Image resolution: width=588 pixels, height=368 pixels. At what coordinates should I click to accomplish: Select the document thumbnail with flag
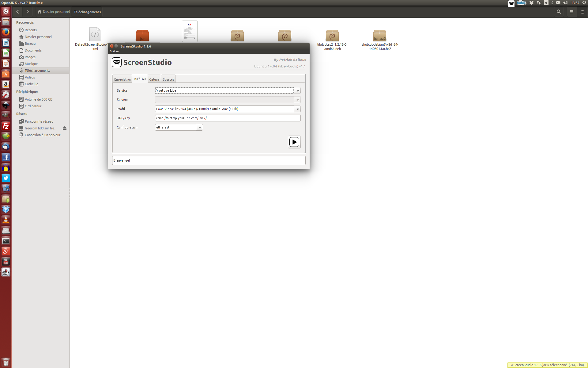tap(190, 31)
